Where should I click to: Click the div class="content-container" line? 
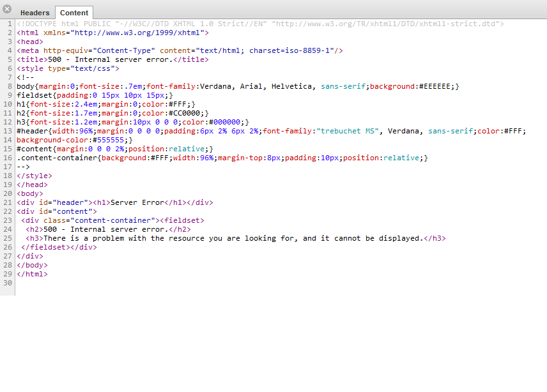(112, 220)
